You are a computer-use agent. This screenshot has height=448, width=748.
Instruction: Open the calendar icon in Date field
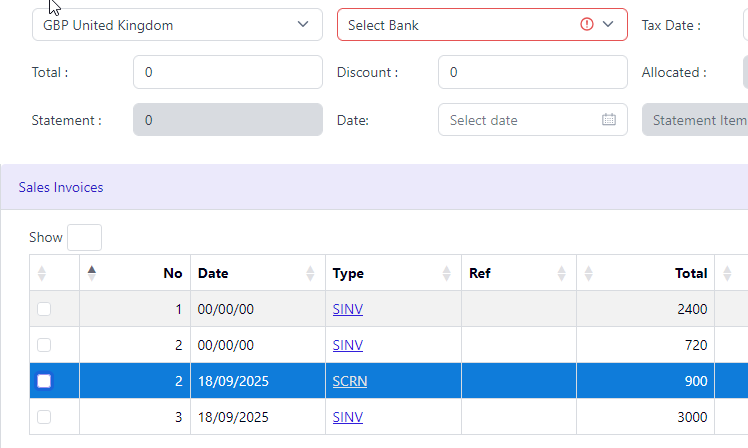(609, 119)
